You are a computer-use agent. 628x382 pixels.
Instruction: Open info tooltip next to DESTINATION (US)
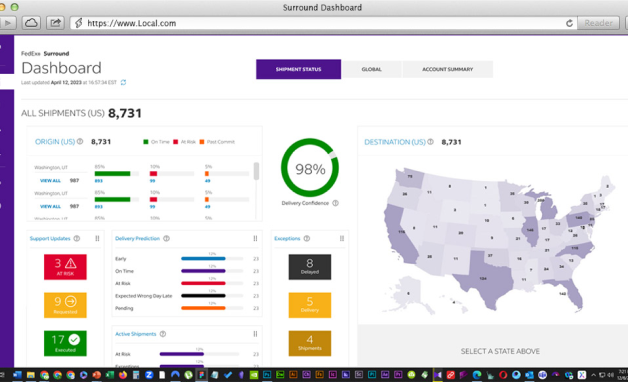pyautogui.click(x=431, y=142)
